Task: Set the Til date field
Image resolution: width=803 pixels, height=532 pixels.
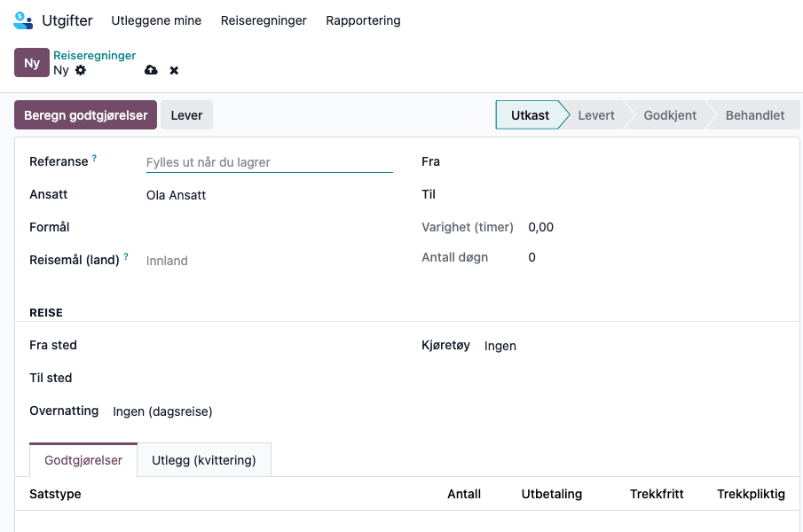Action: pyautogui.click(x=656, y=195)
